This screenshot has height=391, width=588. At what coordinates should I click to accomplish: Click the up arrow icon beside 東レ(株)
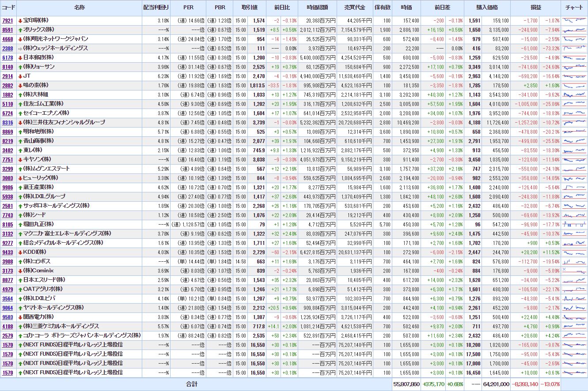point(20,150)
